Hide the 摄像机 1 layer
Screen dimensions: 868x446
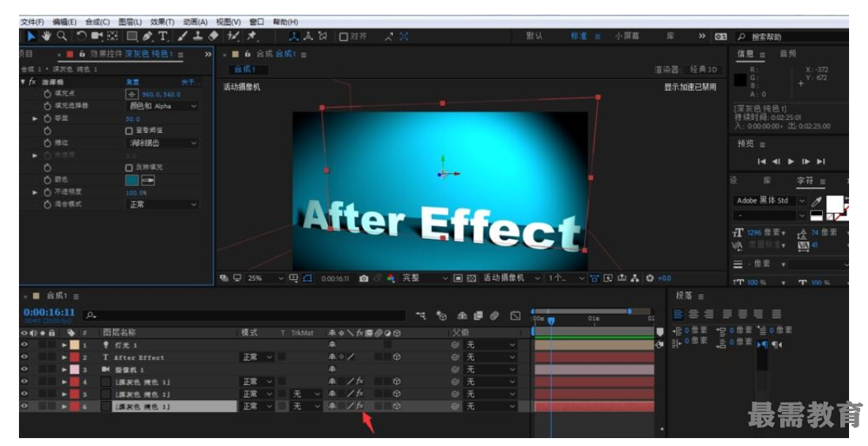tap(24, 369)
